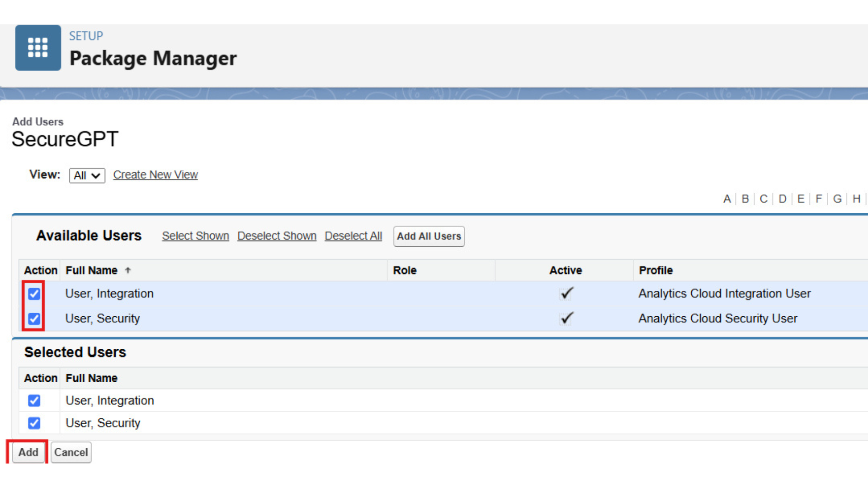Filter users by letter H
The height and width of the screenshot is (488, 868).
tap(856, 199)
